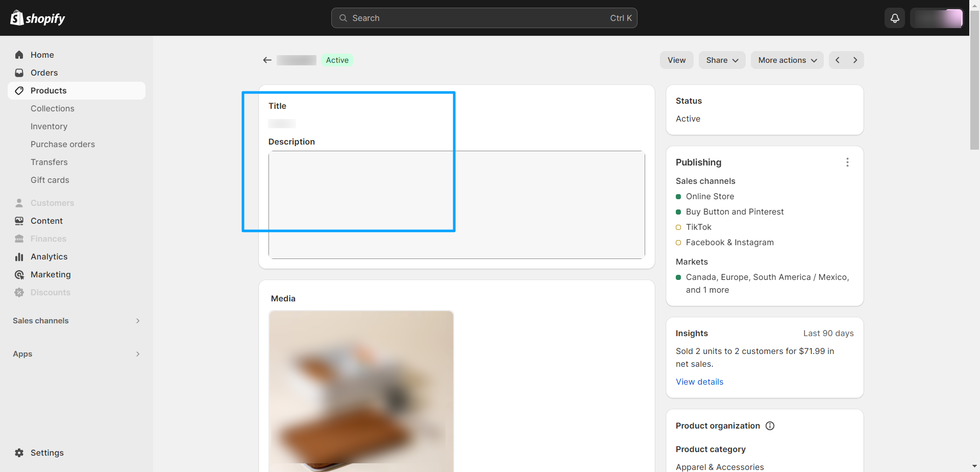This screenshot has width=980, height=472.
Task: Open Publishing options three-dot menu
Action: click(x=847, y=162)
